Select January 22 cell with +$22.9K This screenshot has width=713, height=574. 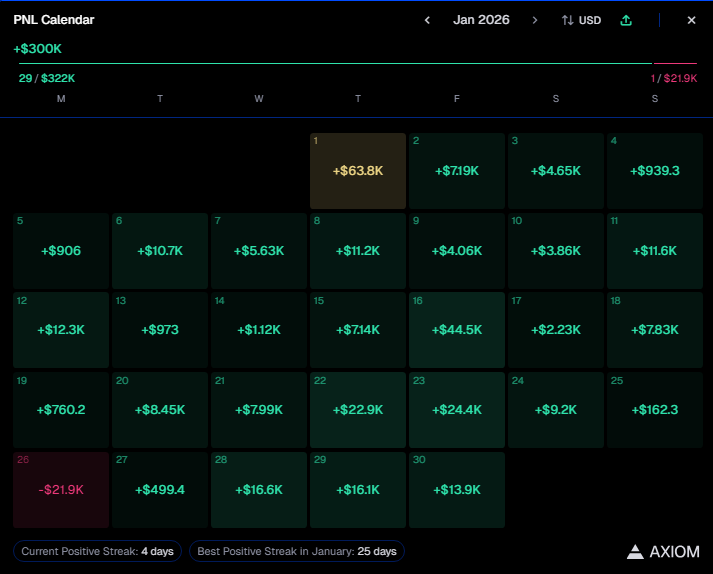point(358,410)
